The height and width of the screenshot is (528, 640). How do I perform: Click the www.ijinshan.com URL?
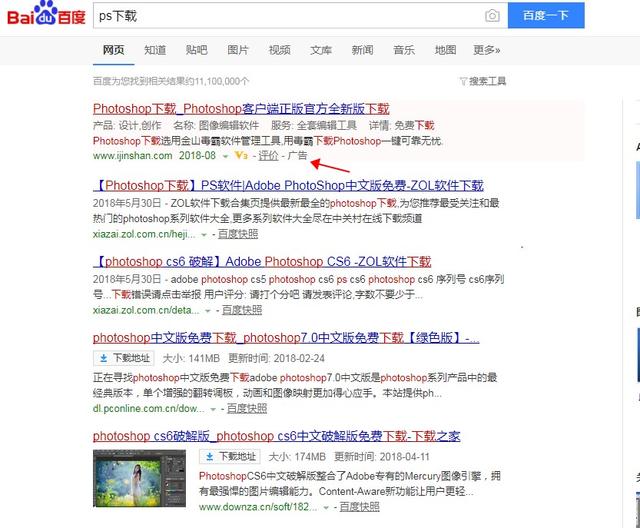coord(133,155)
